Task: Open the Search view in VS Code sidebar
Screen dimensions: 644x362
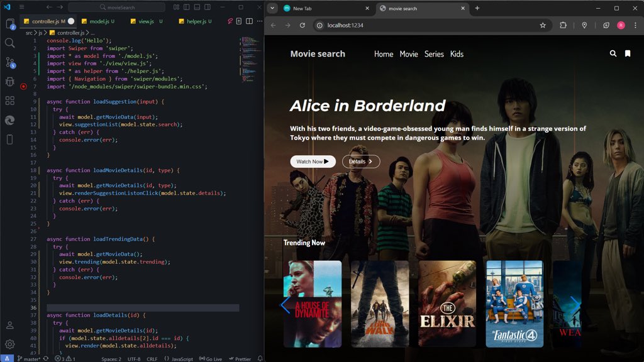Action: pos(10,43)
